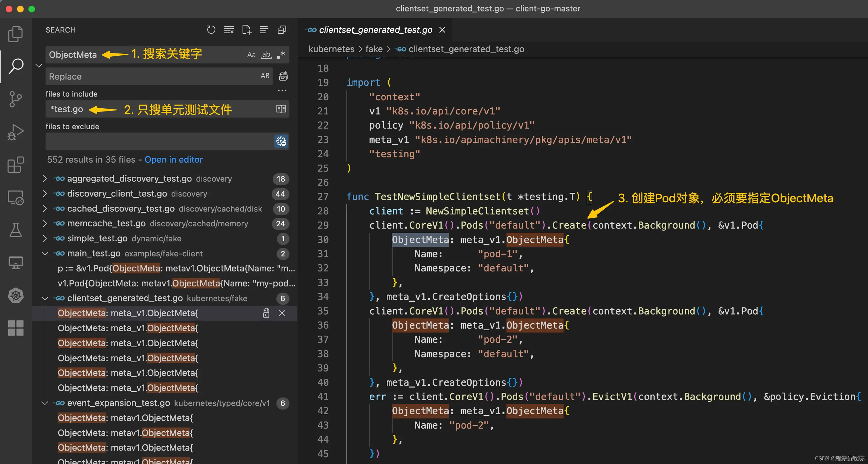
Task: Open match 'p := &v1.Pod{ObjectMeta' in main_test.go
Action: click(176, 268)
